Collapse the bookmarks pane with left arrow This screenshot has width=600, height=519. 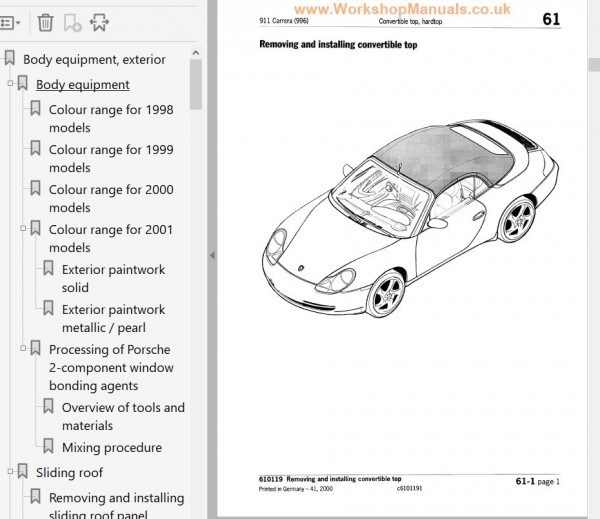[212, 255]
